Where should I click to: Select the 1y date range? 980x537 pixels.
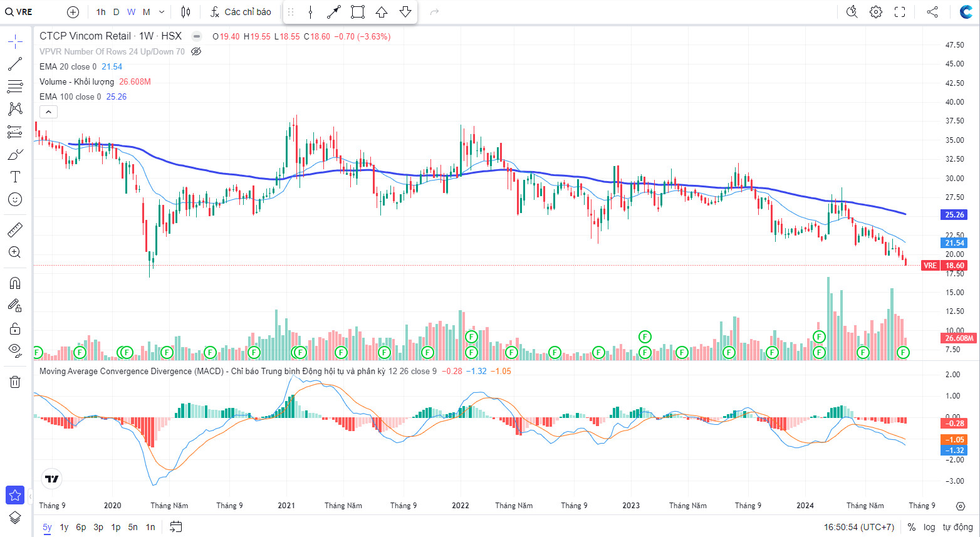(64, 527)
